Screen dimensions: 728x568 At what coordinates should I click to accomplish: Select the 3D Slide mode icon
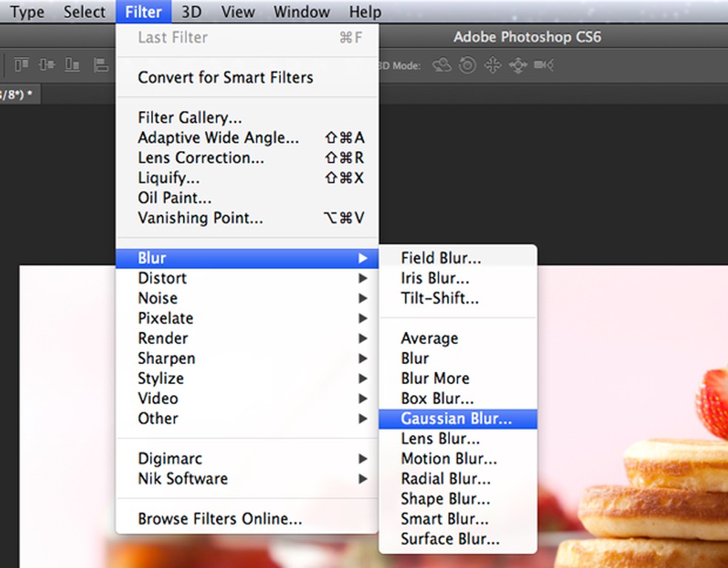(518, 65)
